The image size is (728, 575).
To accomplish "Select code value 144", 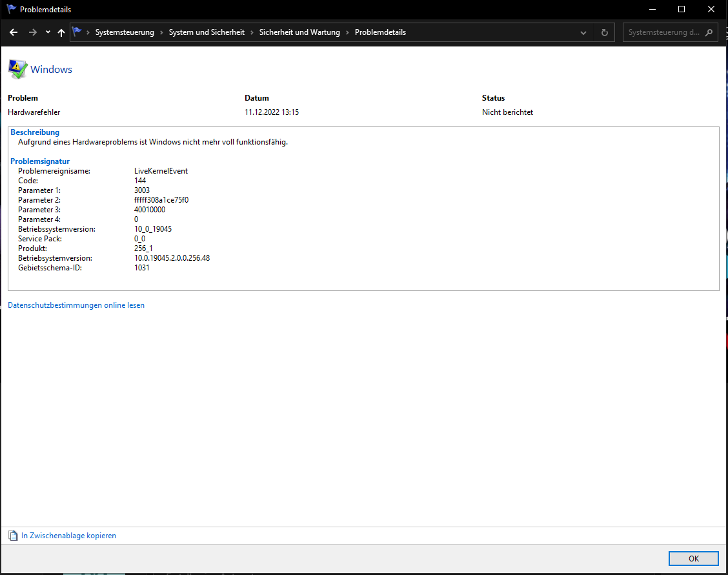I will pyautogui.click(x=140, y=181).
